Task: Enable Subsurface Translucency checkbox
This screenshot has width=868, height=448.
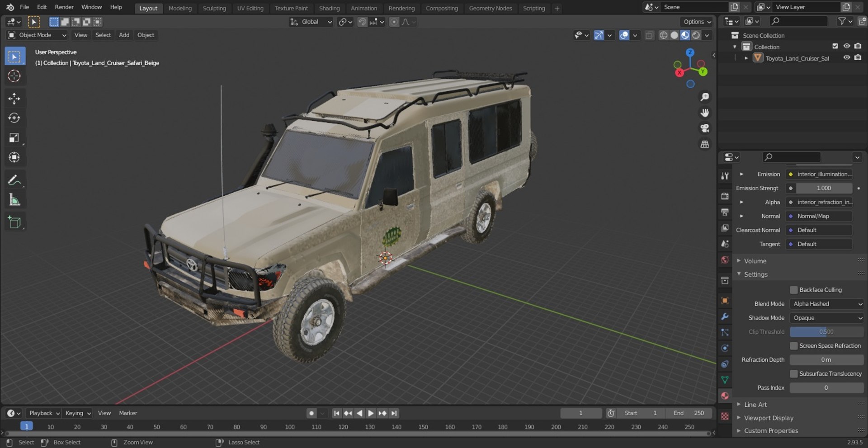Action: tap(794, 374)
